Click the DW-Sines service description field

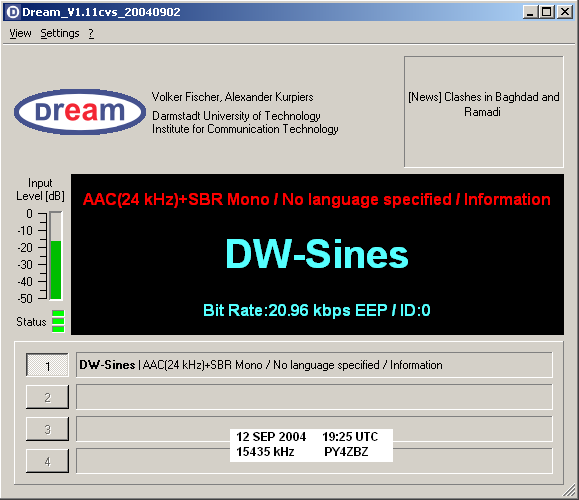314,365
